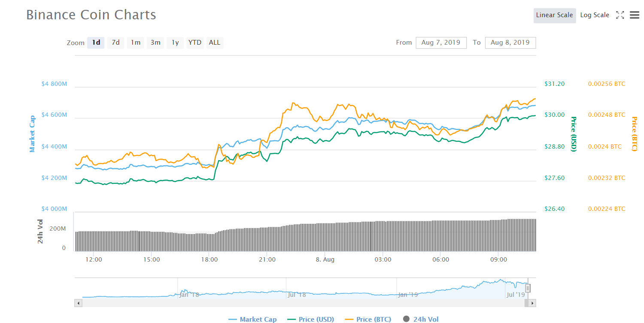This screenshot has width=644, height=323.
Task: Select the 7d zoom range
Action: point(115,43)
